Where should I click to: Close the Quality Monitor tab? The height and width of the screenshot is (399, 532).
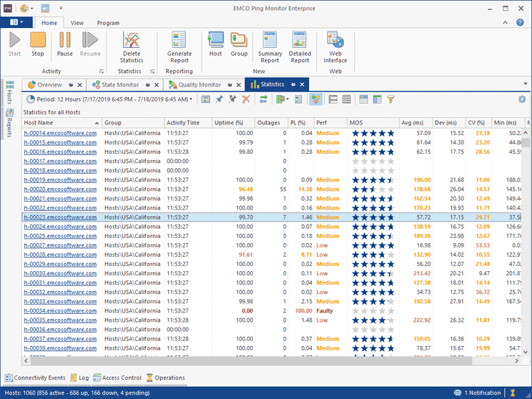click(239, 85)
